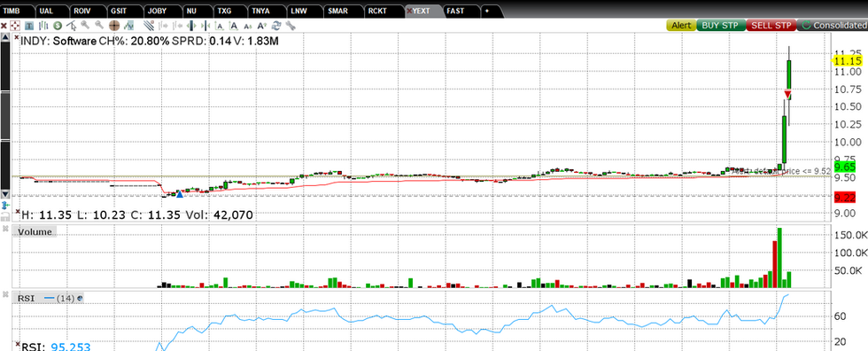This screenshot has width=868, height=351.
Task: Click the refresh arrows toolbar icon
Action: click(275, 26)
